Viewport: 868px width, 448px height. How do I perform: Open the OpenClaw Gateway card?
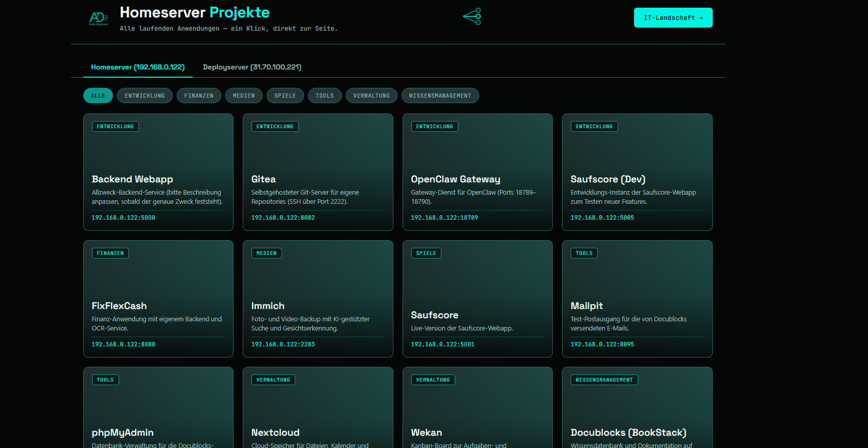click(x=478, y=172)
